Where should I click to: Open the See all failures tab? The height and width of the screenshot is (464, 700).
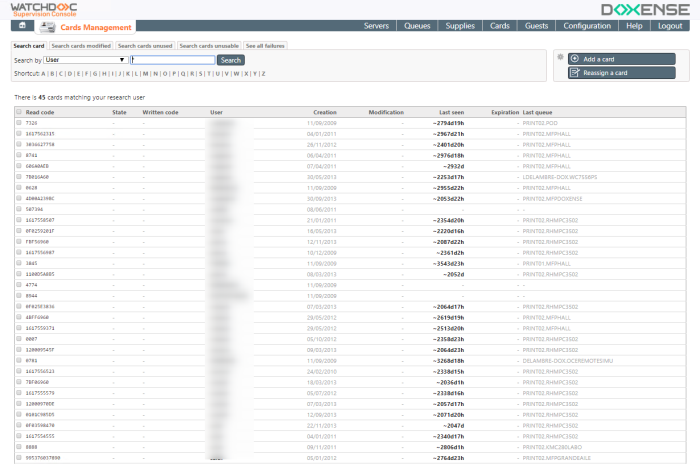pyautogui.click(x=265, y=45)
